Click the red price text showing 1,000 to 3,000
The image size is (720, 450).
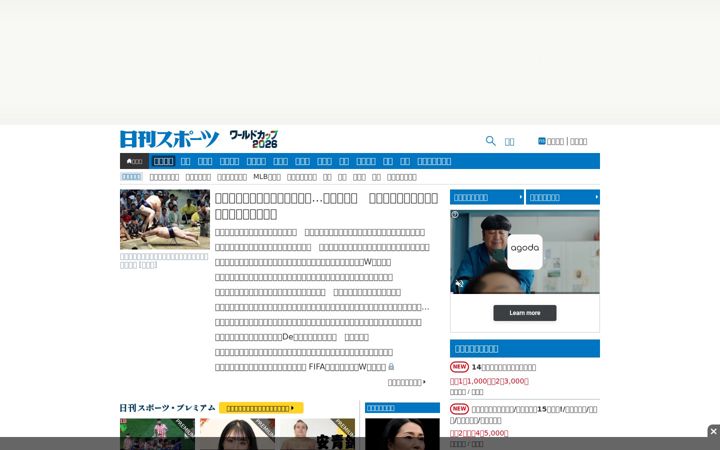tap(489, 381)
